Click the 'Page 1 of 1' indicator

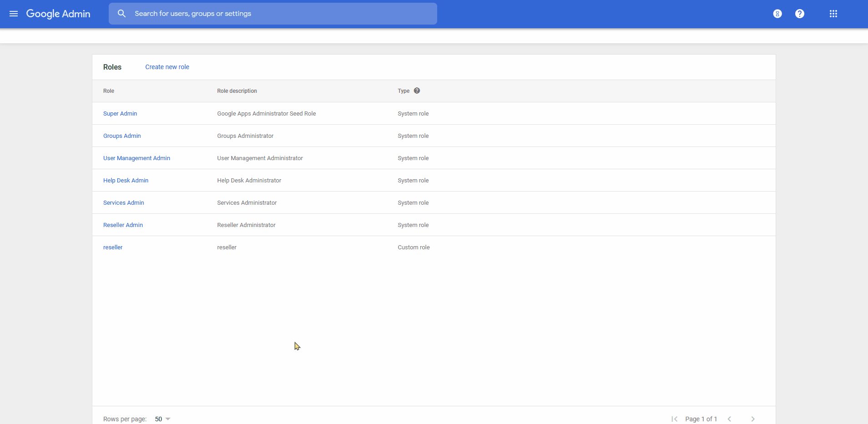[701, 419]
